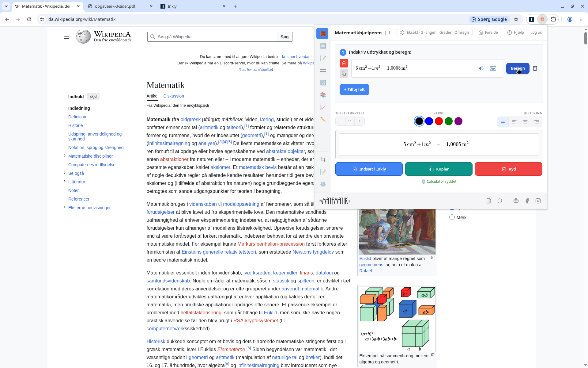588x368 pixels.
Task: Click the small calculator icon beside Beregn
Action: [x=535, y=68]
